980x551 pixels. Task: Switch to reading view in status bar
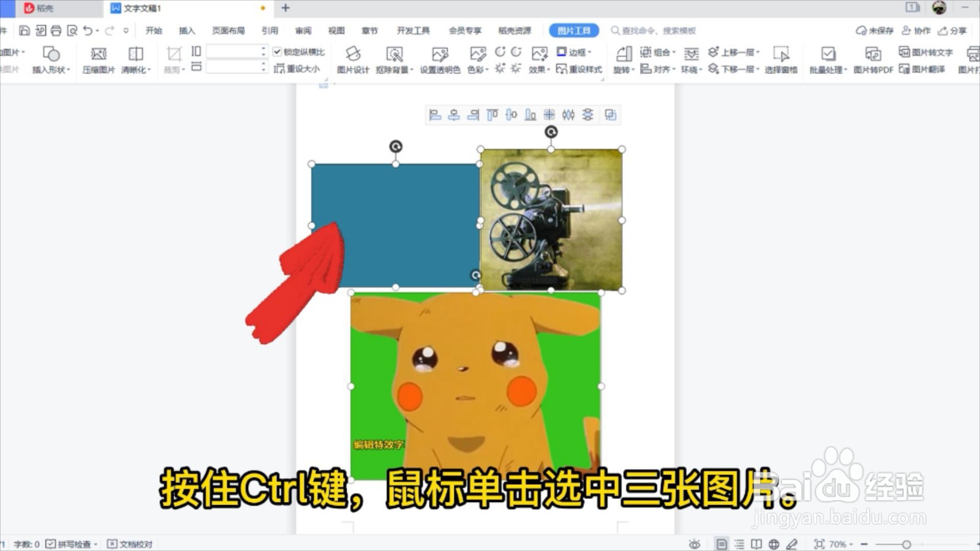point(756,544)
